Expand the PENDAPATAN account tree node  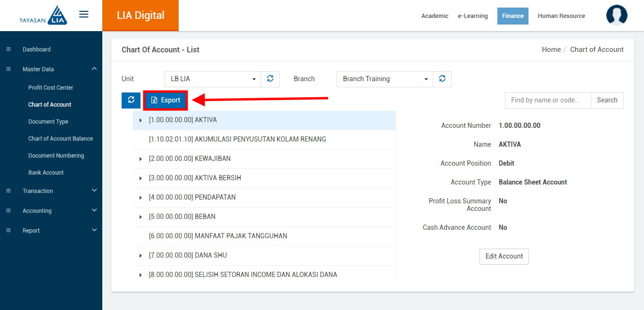[140, 198]
